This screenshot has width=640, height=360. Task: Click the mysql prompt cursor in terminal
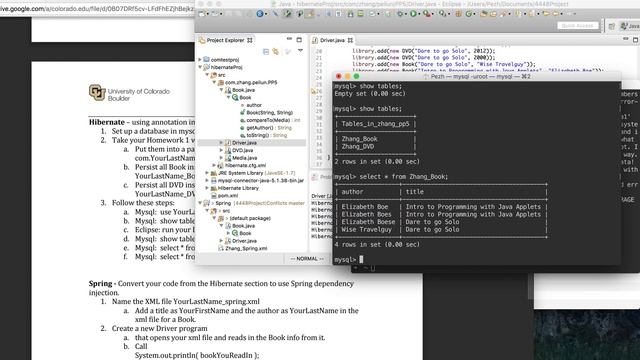[x=361, y=260]
